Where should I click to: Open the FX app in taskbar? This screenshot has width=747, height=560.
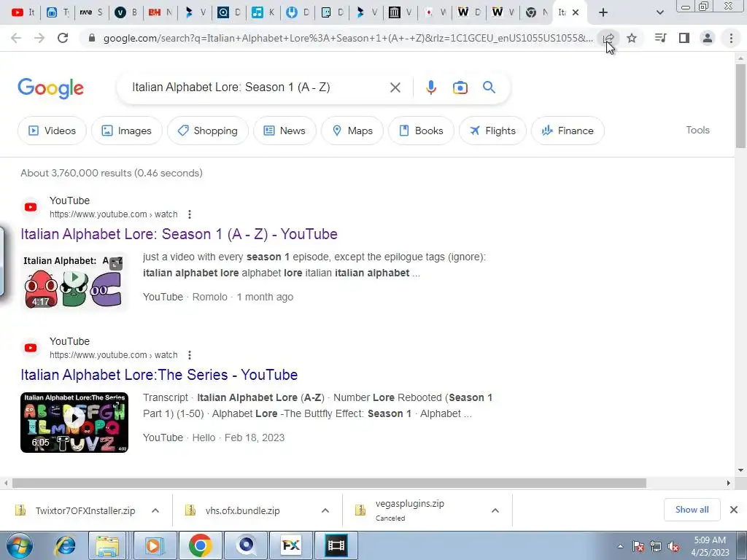(290, 545)
